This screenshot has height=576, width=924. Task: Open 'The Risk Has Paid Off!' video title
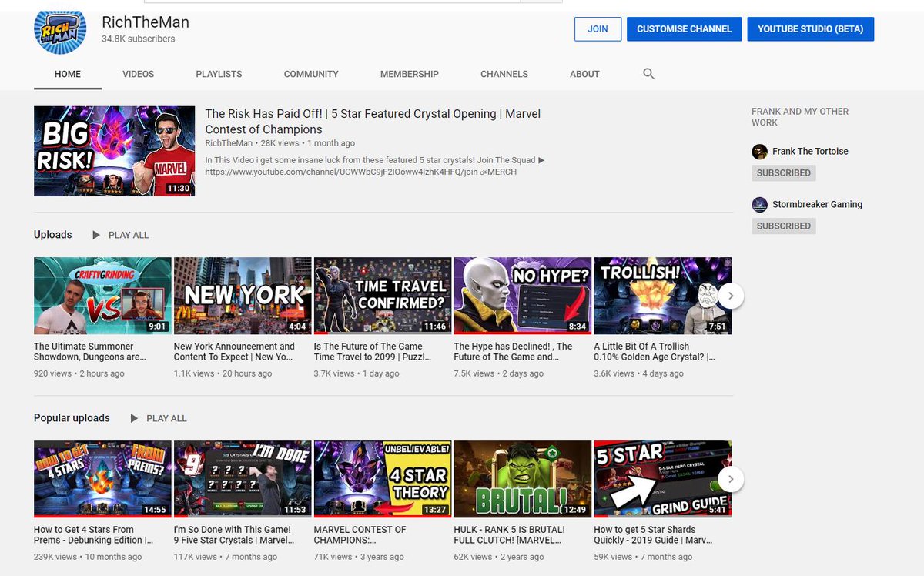373,122
